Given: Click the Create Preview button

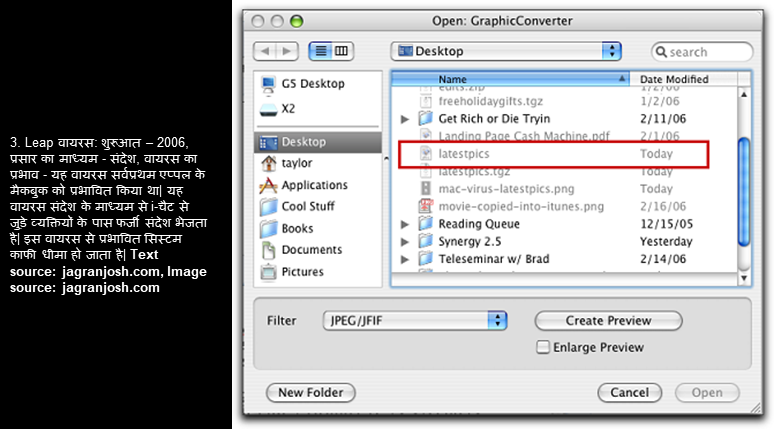Looking at the screenshot, I should click(x=607, y=321).
